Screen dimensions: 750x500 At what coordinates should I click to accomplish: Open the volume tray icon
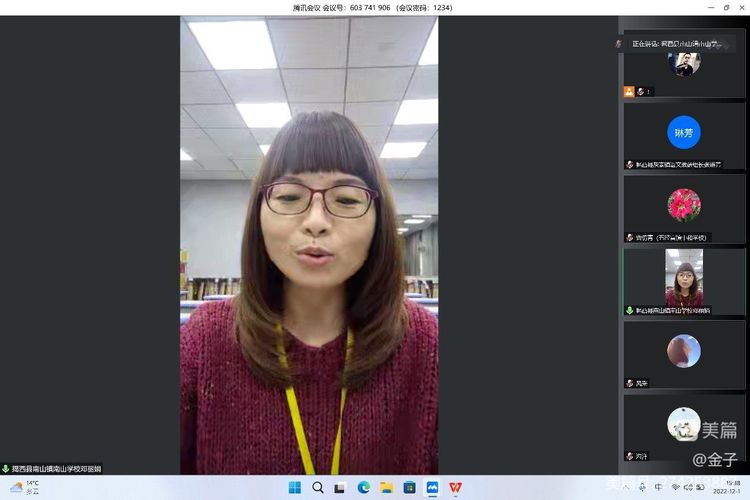pyautogui.click(x=688, y=488)
